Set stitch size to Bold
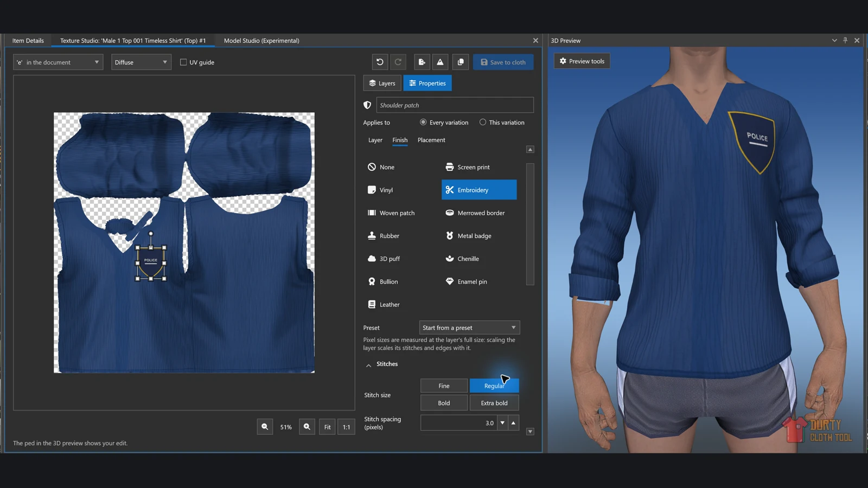 [x=444, y=403]
